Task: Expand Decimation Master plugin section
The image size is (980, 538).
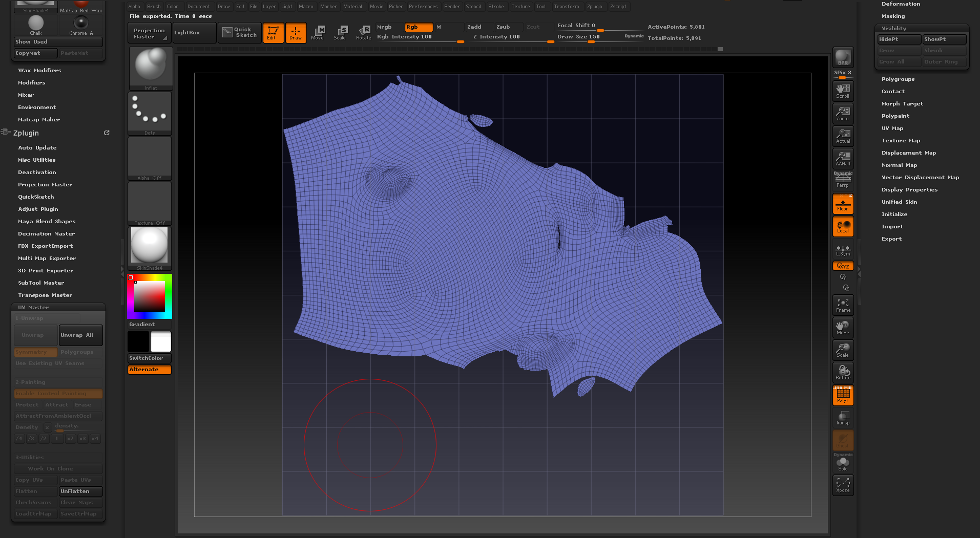Action: pyautogui.click(x=46, y=233)
